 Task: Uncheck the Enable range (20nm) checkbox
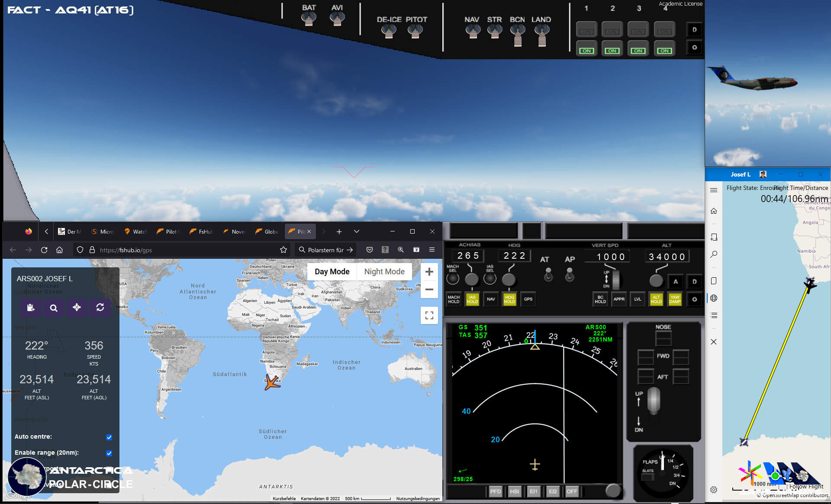(x=109, y=453)
